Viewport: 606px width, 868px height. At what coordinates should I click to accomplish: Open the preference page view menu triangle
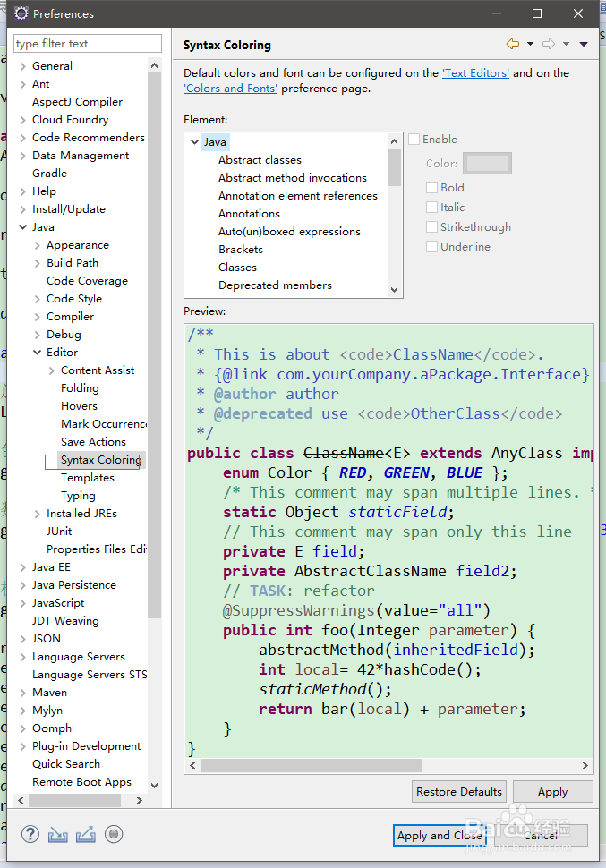tap(584, 44)
